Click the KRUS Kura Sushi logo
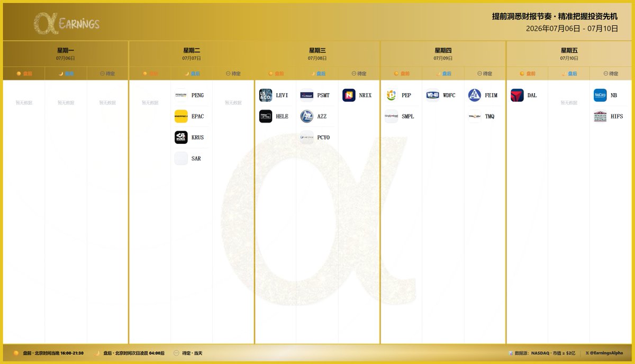 [x=181, y=138]
